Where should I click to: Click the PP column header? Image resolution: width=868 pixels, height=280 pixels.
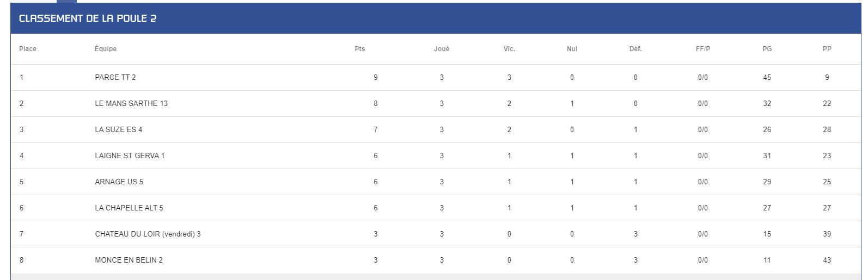[827, 49]
